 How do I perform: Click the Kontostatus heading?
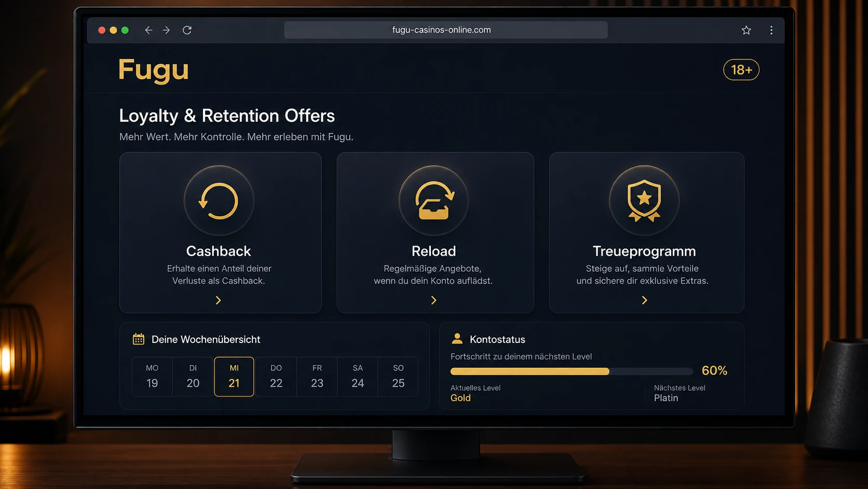(x=497, y=339)
